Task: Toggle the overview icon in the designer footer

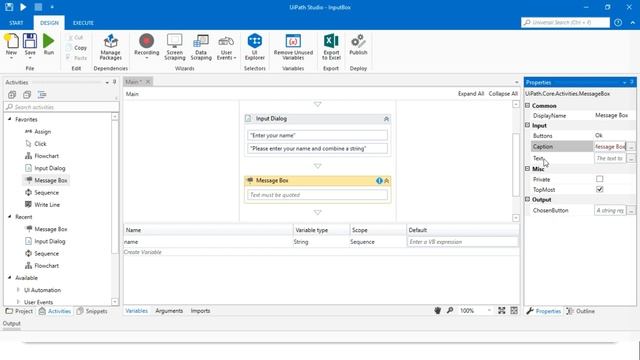Action: pos(514,311)
